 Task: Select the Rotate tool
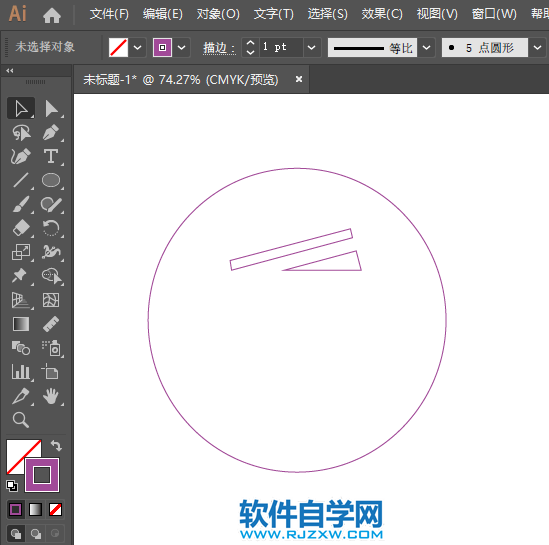pyautogui.click(x=51, y=228)
